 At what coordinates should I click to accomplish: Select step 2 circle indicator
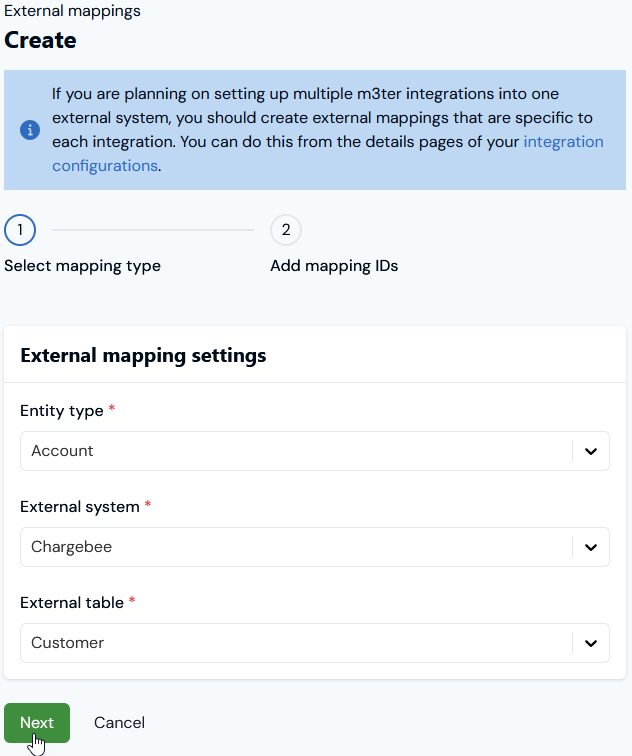coord(286,230)
